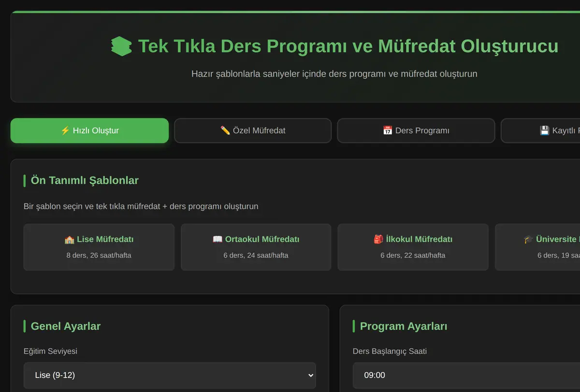Click the subtitle starting 'Hazır şablonlarla saniyeler'
Screen dimensions: 580x392
tap(334, 74)
